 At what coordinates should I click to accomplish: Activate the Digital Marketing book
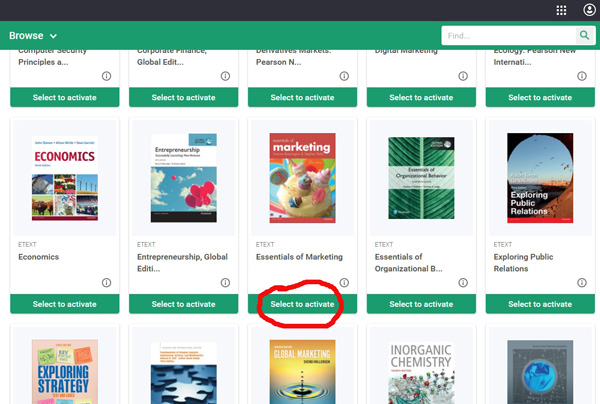click(421, 97)
